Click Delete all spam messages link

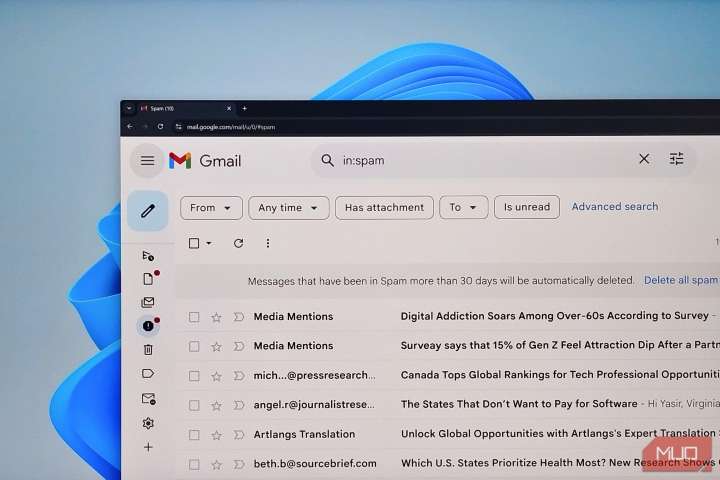681,280
